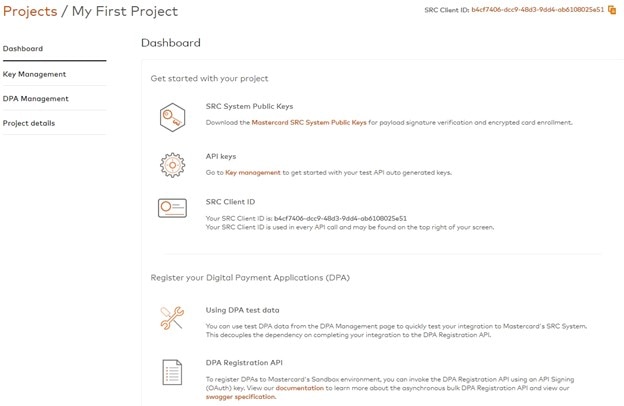Open the documentation link for DPA Registration

pyautogui.click(x=300, y=388)
